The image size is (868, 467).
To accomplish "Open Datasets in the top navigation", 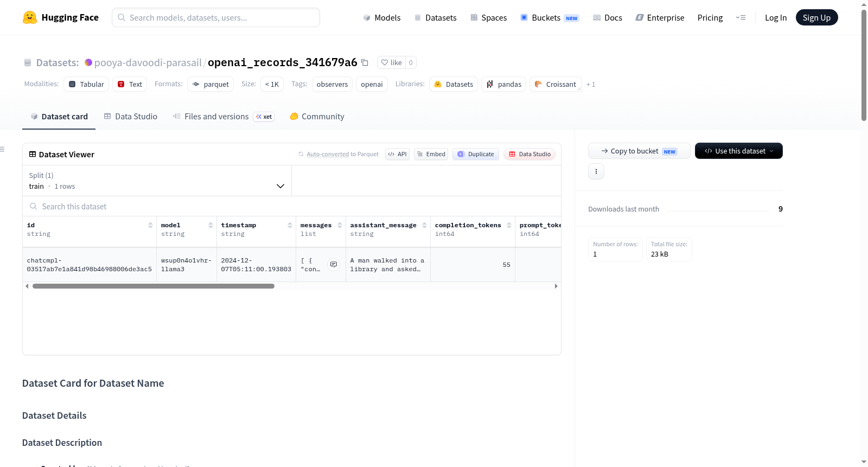I will point(436,17).
